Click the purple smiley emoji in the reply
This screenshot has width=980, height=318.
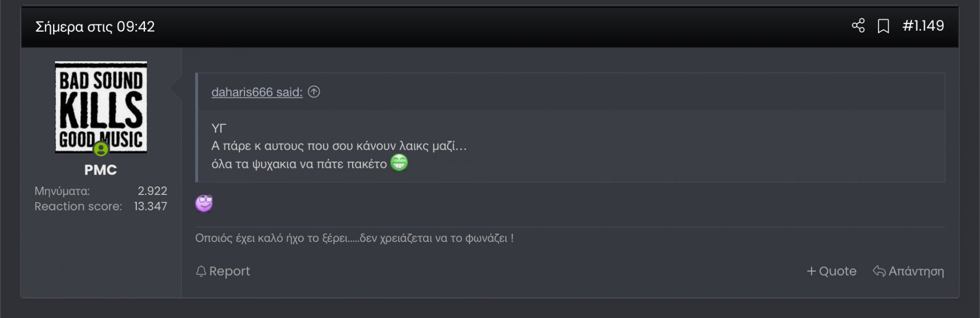click(204, 203)
